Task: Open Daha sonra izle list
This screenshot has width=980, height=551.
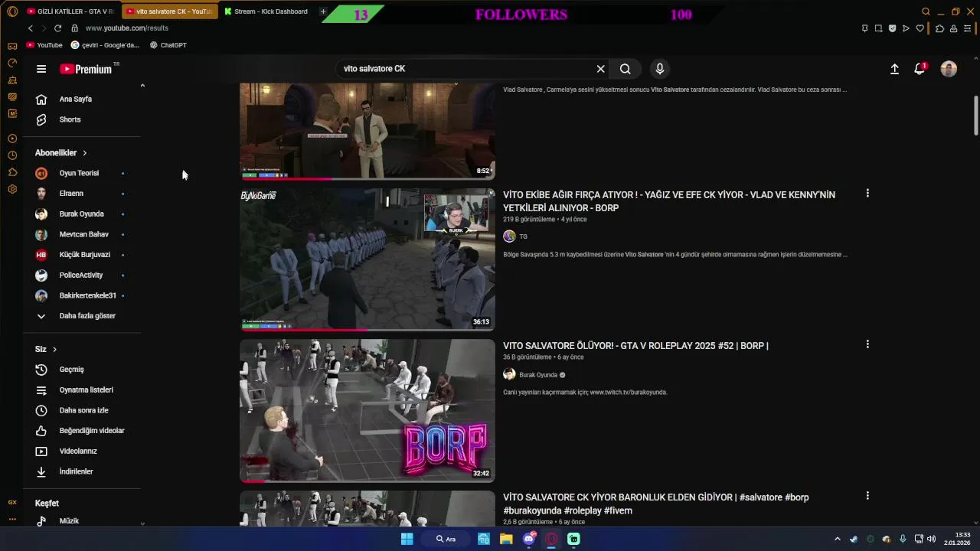Action: point(84,410)
